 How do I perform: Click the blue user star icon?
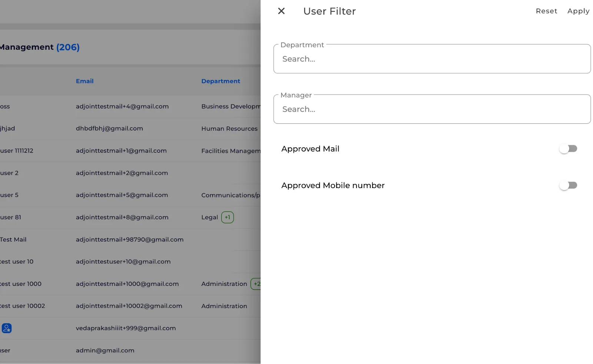pyautogui.click(x=7, y=328)
